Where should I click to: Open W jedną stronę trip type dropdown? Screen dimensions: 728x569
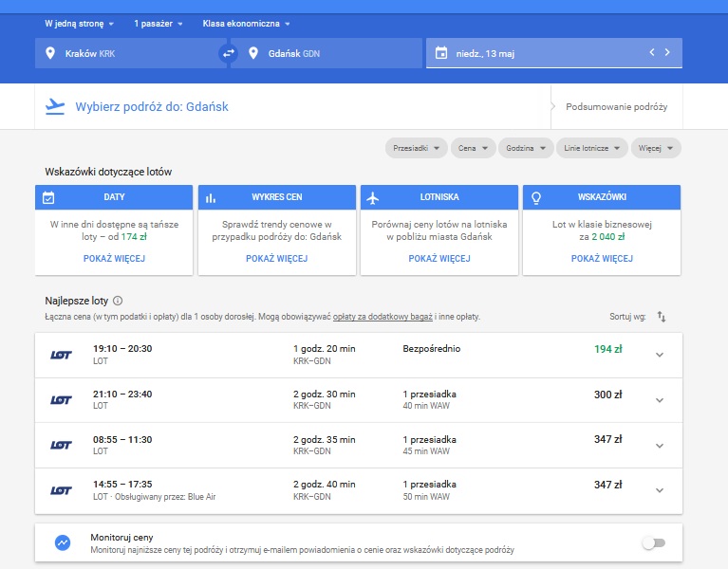coord(79,24)
